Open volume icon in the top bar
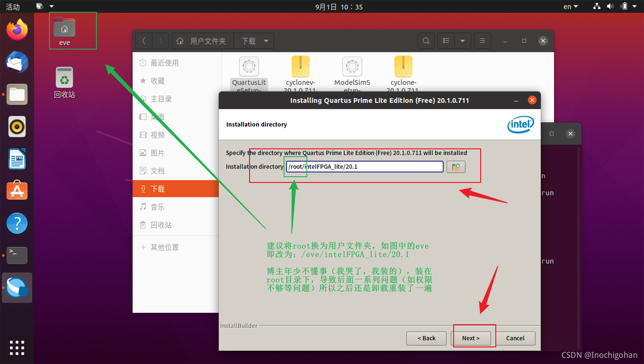The height and width of the screenshot is (364, 644). coord(610,6)
